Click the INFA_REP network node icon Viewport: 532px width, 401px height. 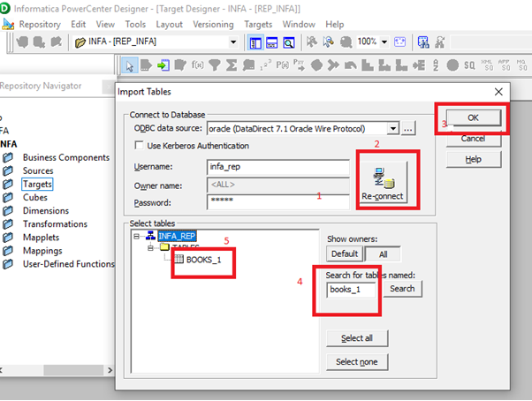150,236
